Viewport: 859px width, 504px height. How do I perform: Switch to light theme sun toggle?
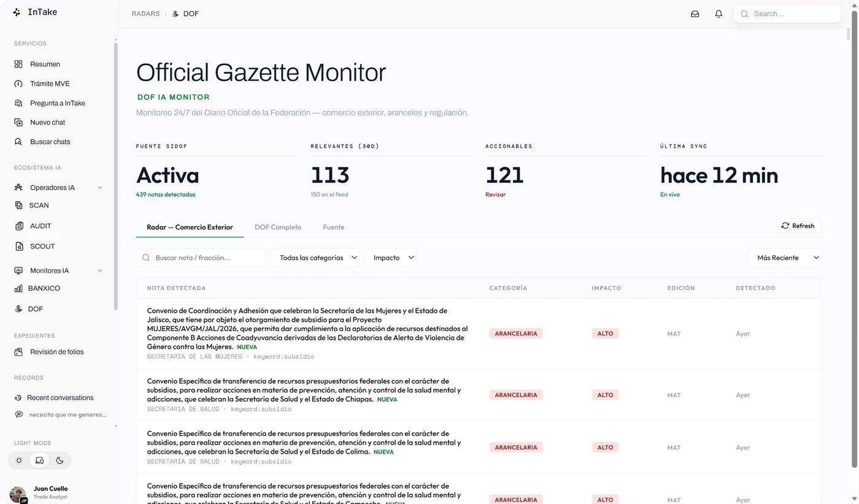point(19,460)
